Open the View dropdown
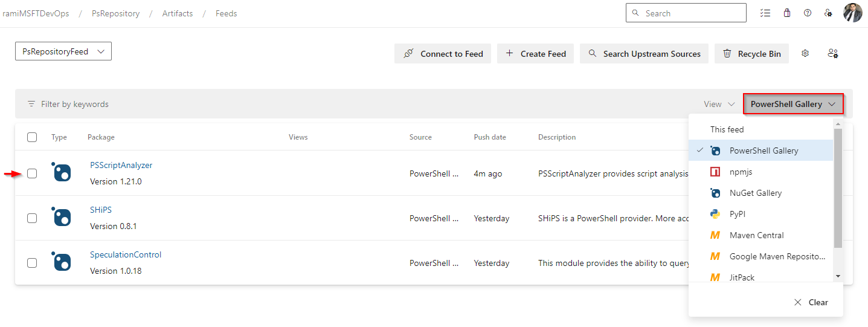 [x=719, y=104]
